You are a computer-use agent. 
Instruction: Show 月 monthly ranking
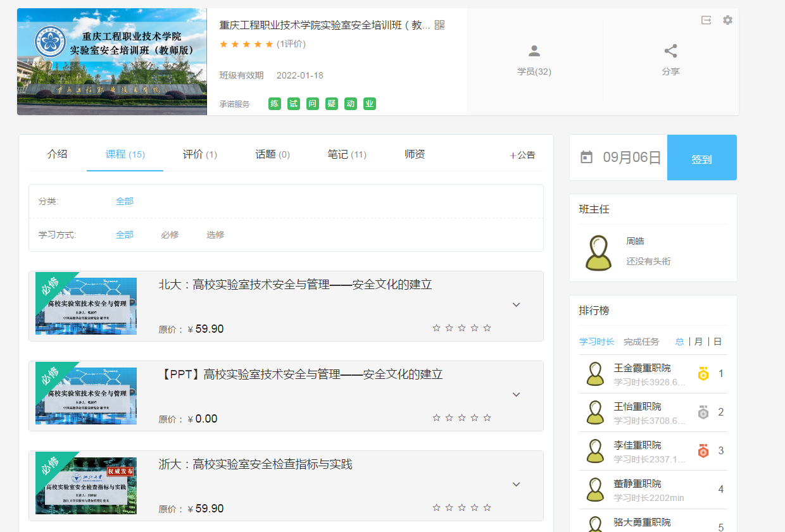click(698, 342)
